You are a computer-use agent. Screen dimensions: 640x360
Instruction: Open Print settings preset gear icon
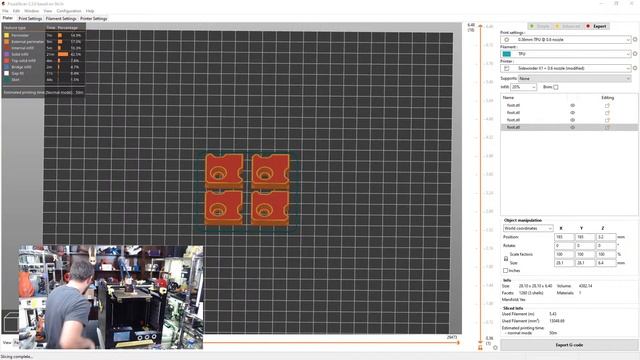tap(635, 40)
